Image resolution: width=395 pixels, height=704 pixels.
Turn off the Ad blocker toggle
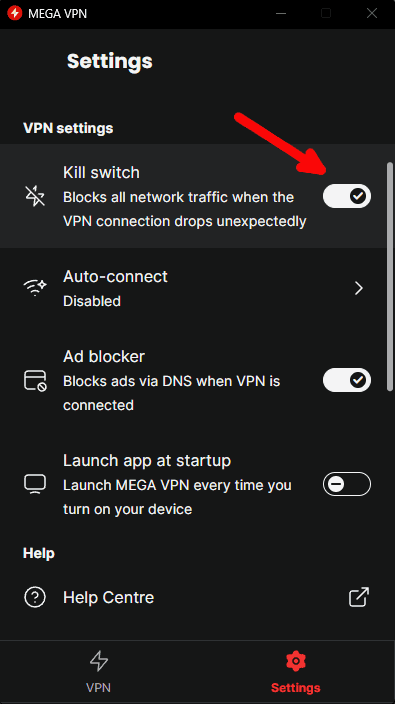(347, 380)
